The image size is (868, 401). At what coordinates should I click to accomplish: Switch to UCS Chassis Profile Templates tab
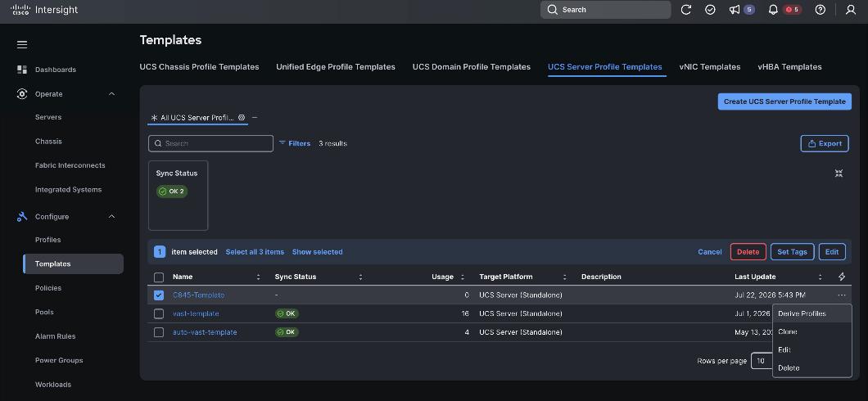199,67
